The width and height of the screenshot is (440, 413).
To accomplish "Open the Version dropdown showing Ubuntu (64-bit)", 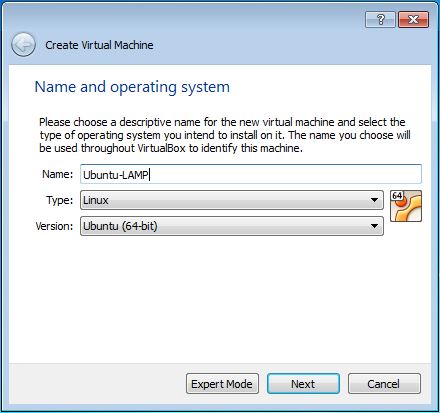I will [232, 226].
